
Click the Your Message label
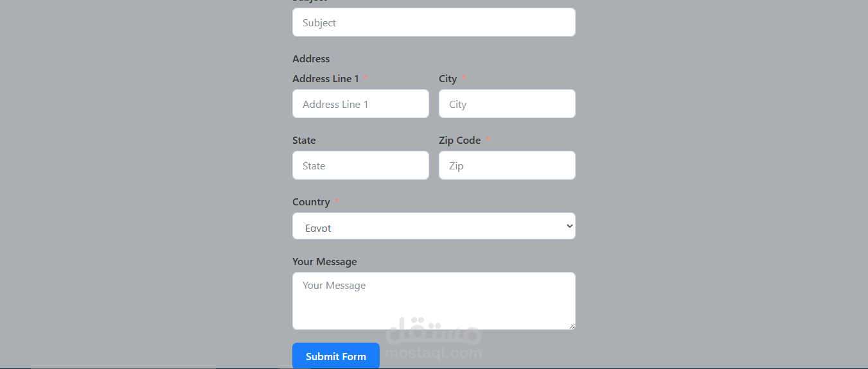[x=324, y=262]
